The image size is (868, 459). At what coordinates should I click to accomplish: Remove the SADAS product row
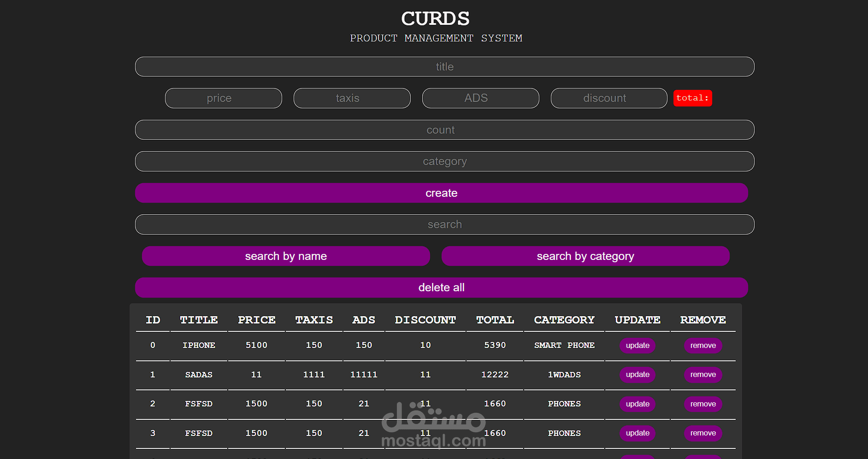pos(703,375)
